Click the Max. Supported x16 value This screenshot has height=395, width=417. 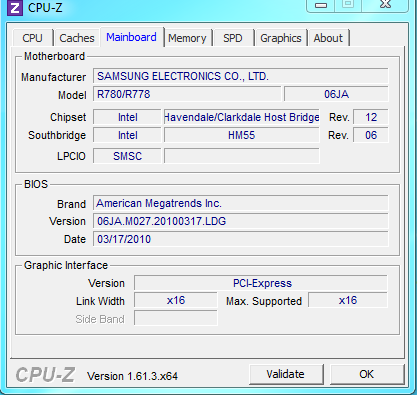point(348,300)
